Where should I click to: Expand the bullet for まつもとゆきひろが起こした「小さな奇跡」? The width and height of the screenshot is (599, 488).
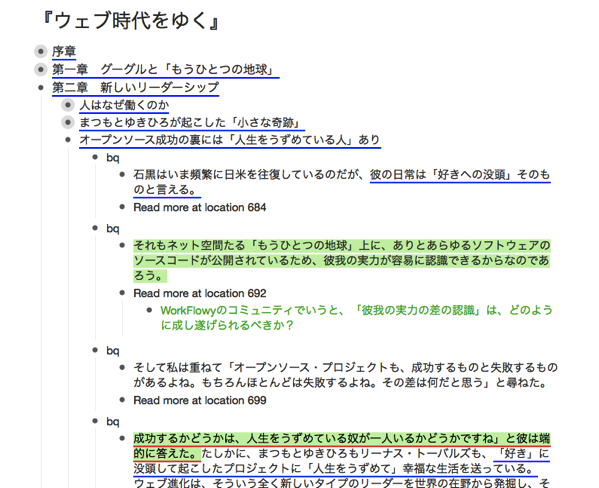pos(68,122)
